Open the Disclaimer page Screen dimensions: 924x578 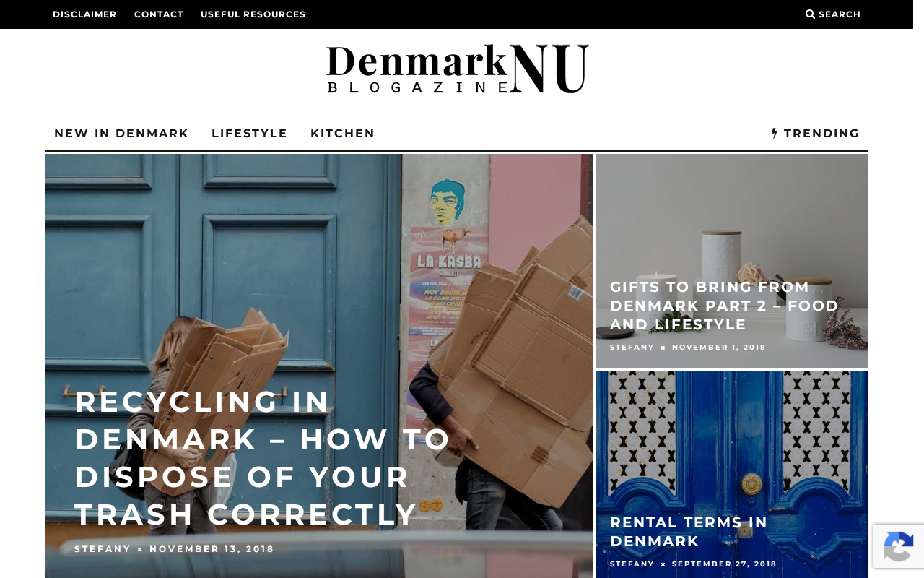84,14
